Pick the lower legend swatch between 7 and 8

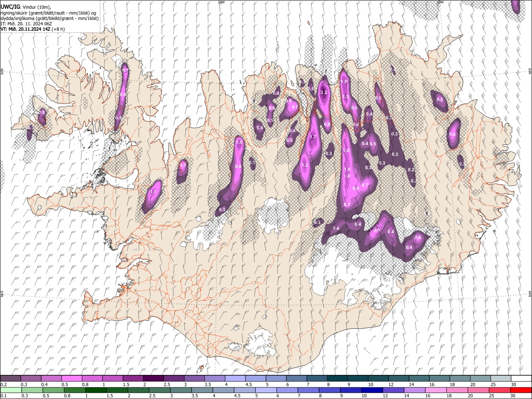tap(308, 390)
